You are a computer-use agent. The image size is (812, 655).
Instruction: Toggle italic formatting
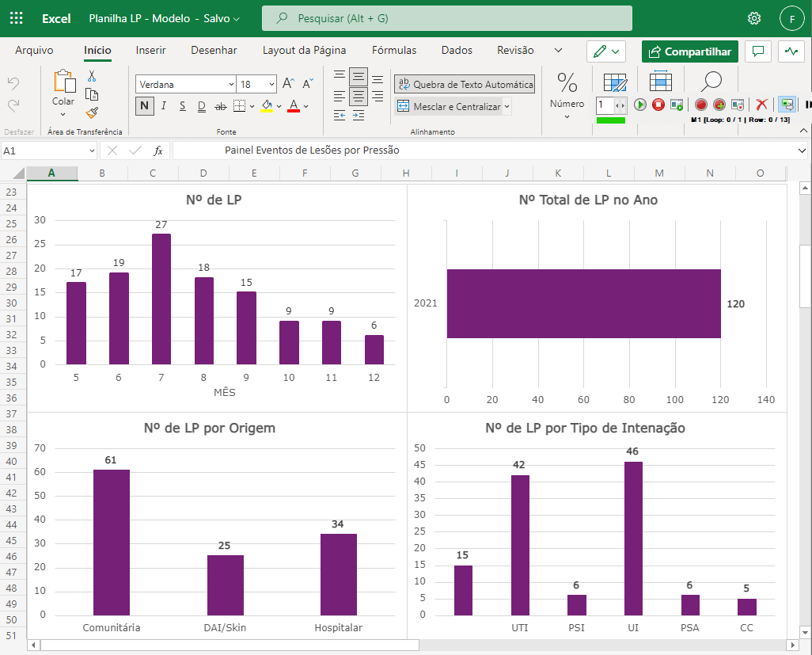(164, 106)
